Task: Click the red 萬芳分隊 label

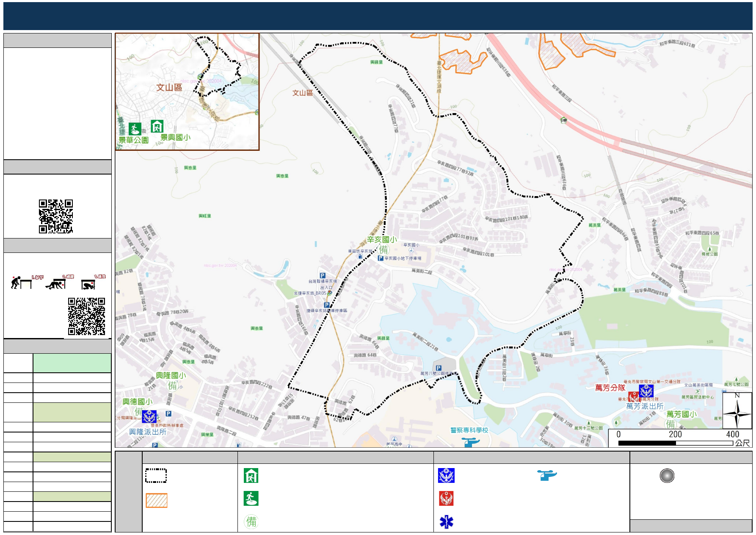Action: click(x=610, y=388)
